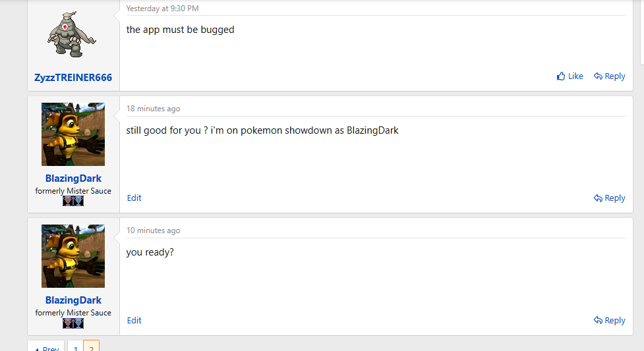644x351 pixels.
Task: Click the blue trophy badge under "you ready?" poster
Action: pyautogui.click(x=78, y=323)
